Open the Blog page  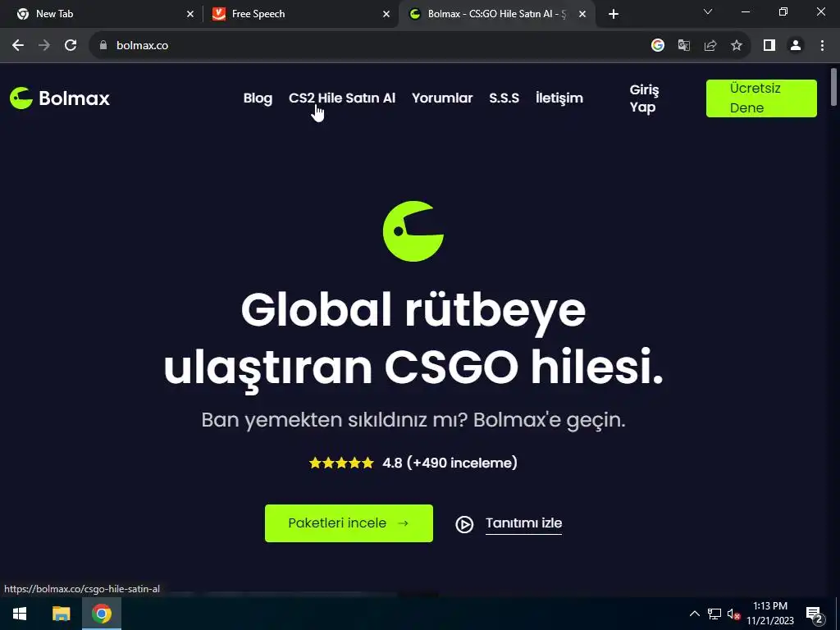258,98
